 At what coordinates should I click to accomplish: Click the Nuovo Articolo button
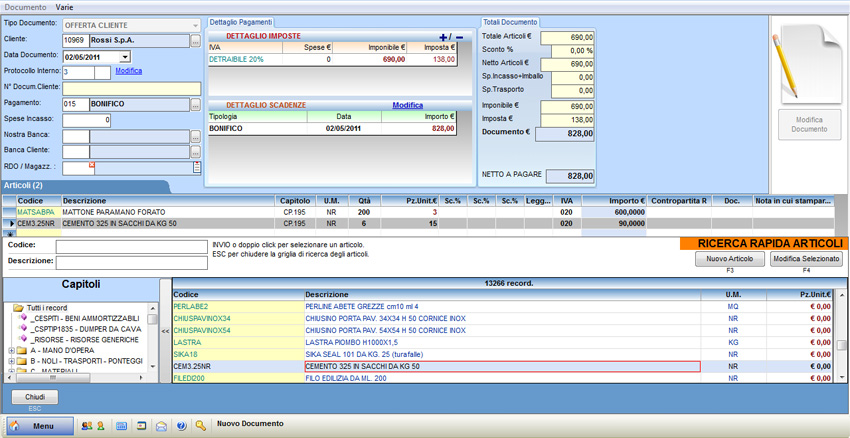(729, 259)
